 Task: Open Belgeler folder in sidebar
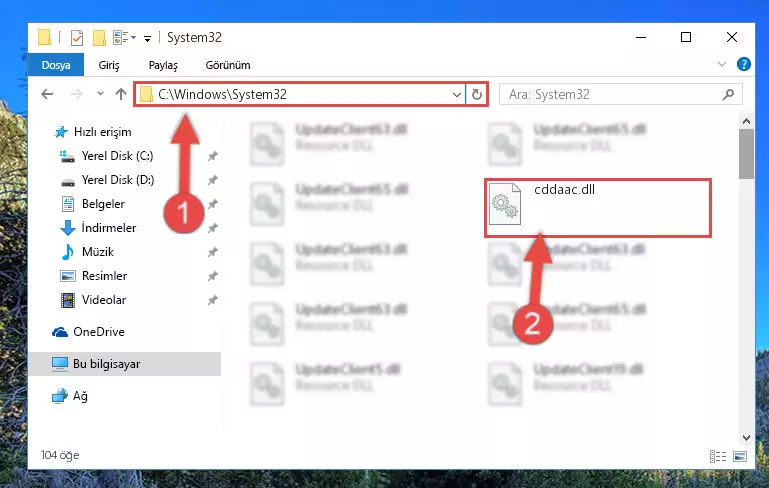pyautogui.click(x=103, y=204)
